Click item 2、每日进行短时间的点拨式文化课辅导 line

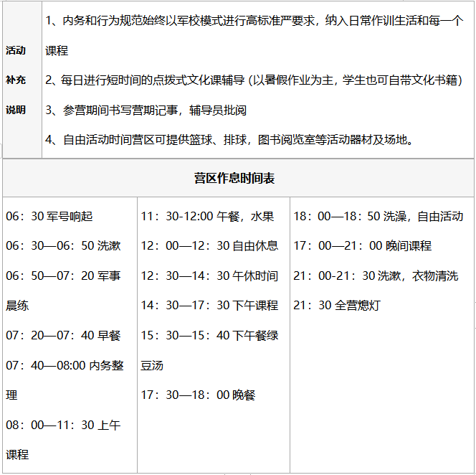click(254, 80)
